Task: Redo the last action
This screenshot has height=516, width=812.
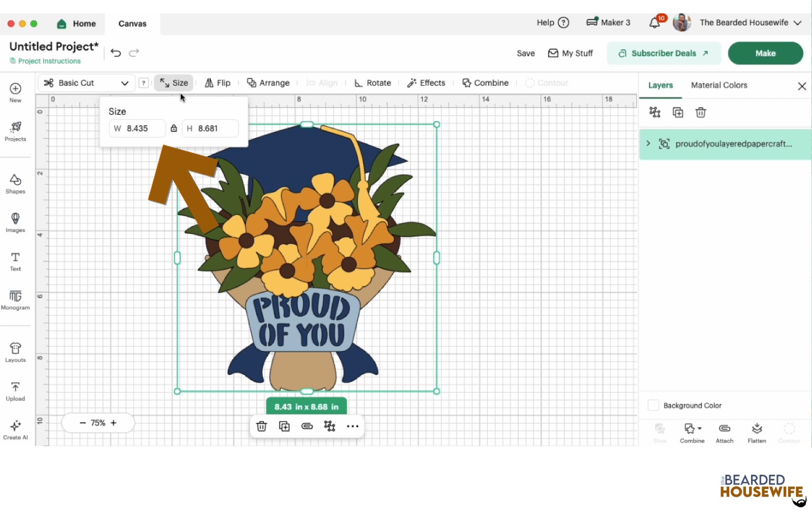Action: click(134, 53)
